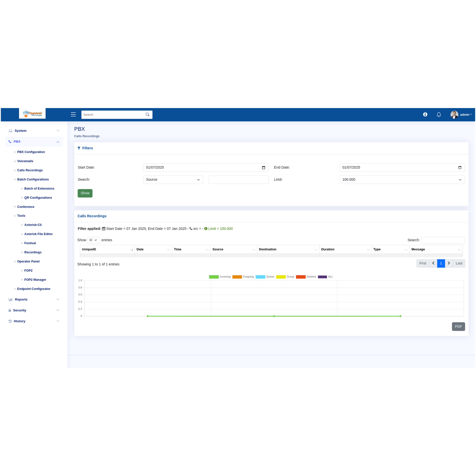
Task: Click the KingAsterisk logo
Action: pos(32,113)
